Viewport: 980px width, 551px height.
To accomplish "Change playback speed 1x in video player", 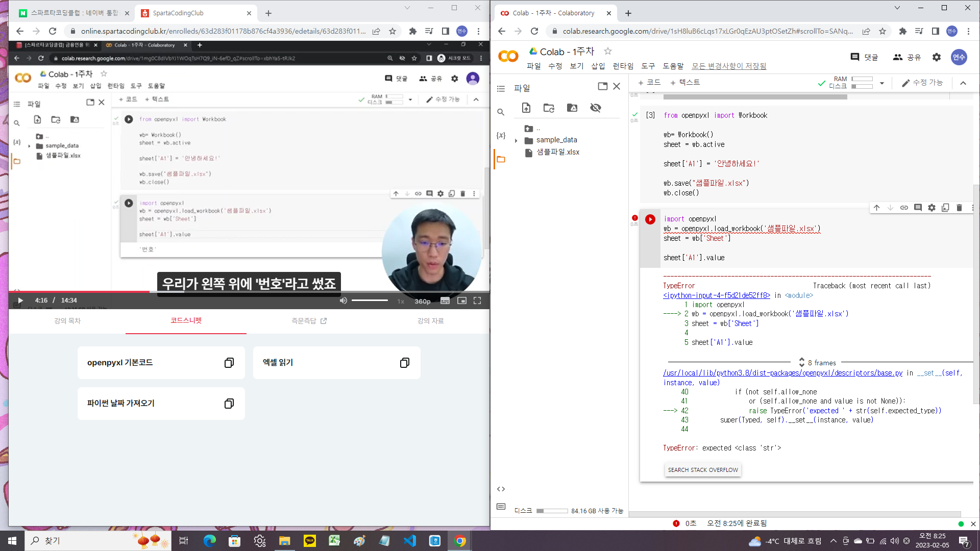I will tap(401, 301).
